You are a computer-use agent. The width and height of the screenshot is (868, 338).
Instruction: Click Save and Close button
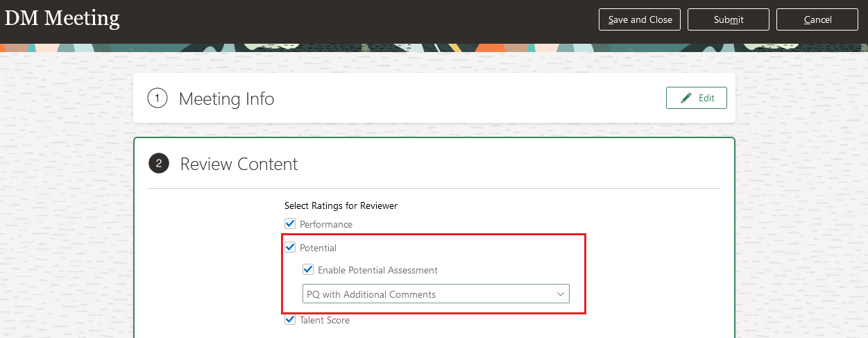click(x=640, y=19)
